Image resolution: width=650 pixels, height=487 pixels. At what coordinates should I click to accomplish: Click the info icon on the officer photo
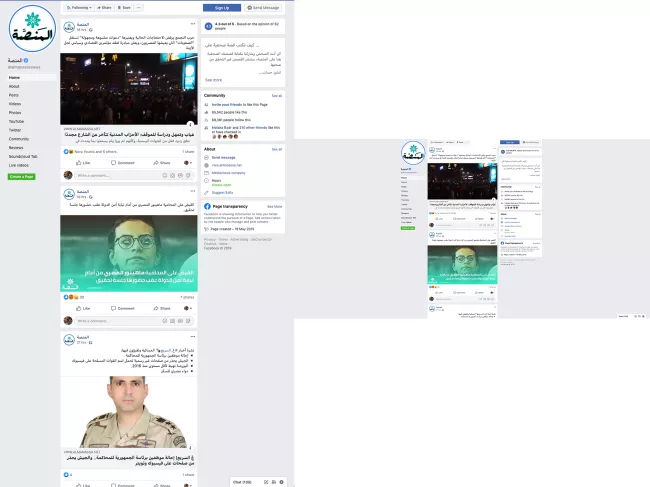tap(190, 448)
